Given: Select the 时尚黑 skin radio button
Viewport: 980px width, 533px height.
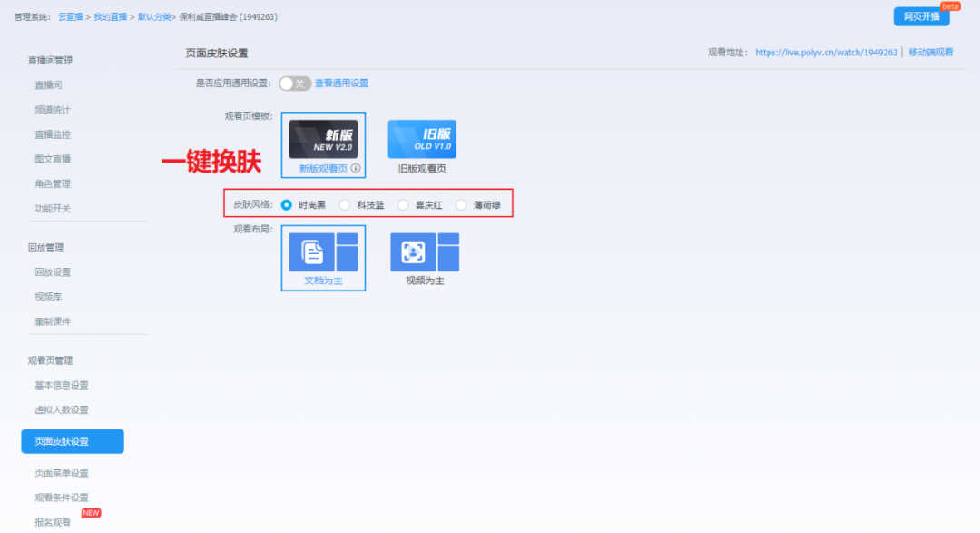Looking at the screenshot, I should click(x=287, y=205).
